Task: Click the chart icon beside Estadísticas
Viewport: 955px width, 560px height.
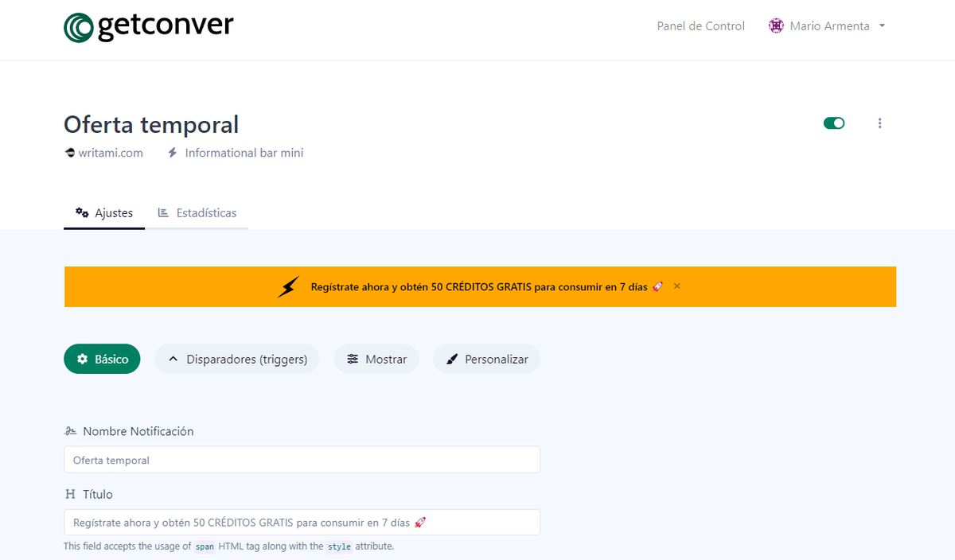Action: tap(165, 212)
